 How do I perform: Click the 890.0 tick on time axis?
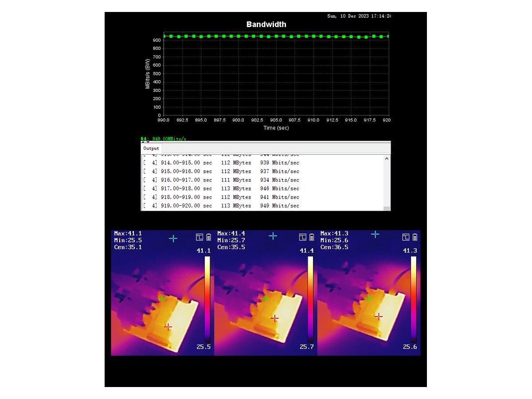click(164, 120)
